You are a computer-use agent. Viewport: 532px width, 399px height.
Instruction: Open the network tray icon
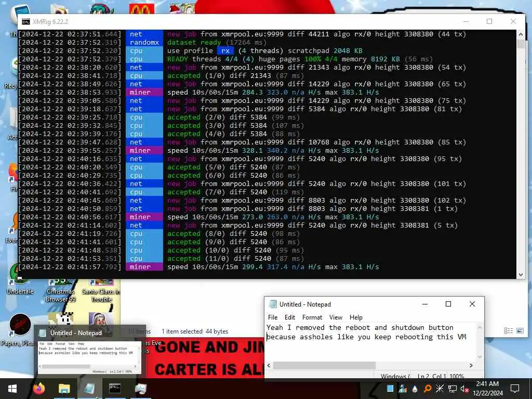pyautogui.click(x=453, y=389)
